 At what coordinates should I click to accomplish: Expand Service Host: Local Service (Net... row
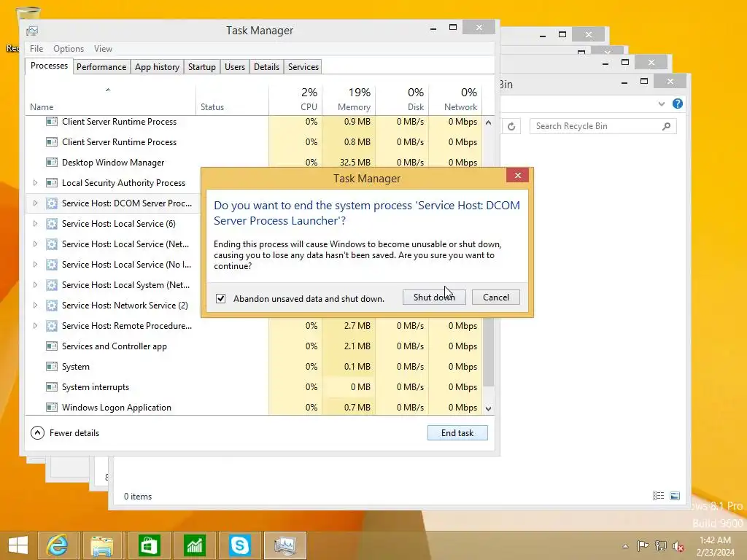(x=35, y=244)
